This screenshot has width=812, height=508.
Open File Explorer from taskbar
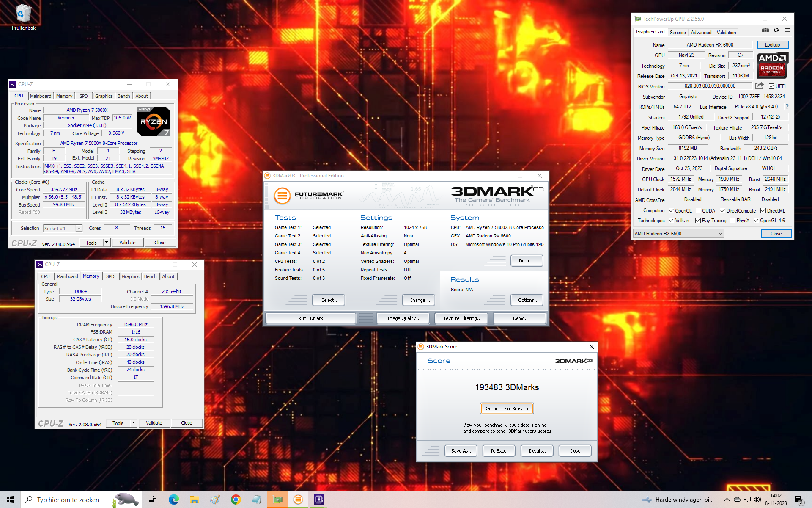coord(194,500)
